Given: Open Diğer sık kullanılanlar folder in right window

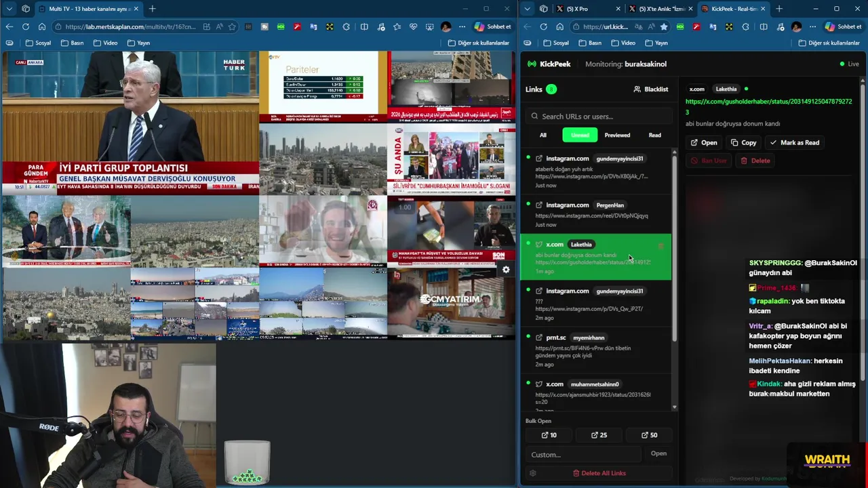Looking at the screenshot, I should (x=829, y=43).
